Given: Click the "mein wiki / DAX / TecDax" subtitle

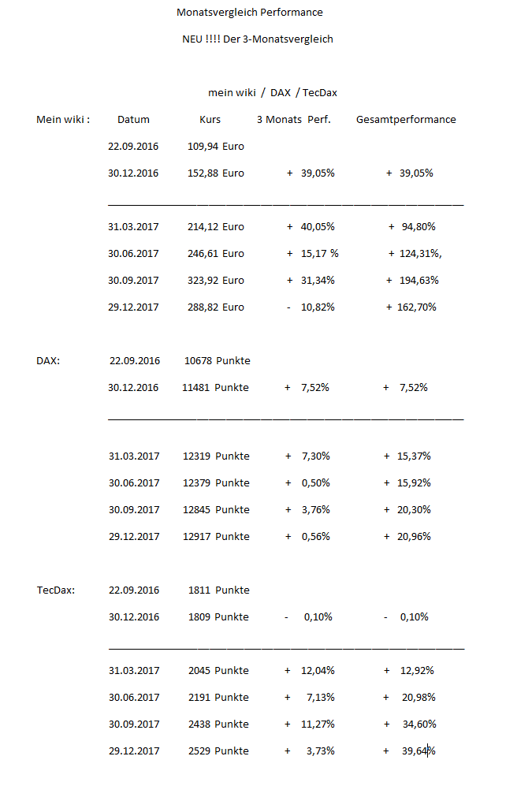Looking at the screenshot, I should click(273, 93).
